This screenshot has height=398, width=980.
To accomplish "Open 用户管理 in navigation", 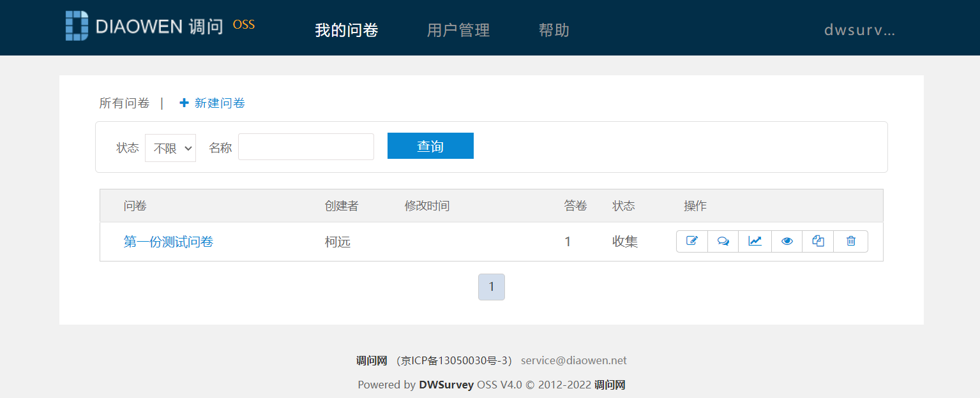I will point(458,30).
